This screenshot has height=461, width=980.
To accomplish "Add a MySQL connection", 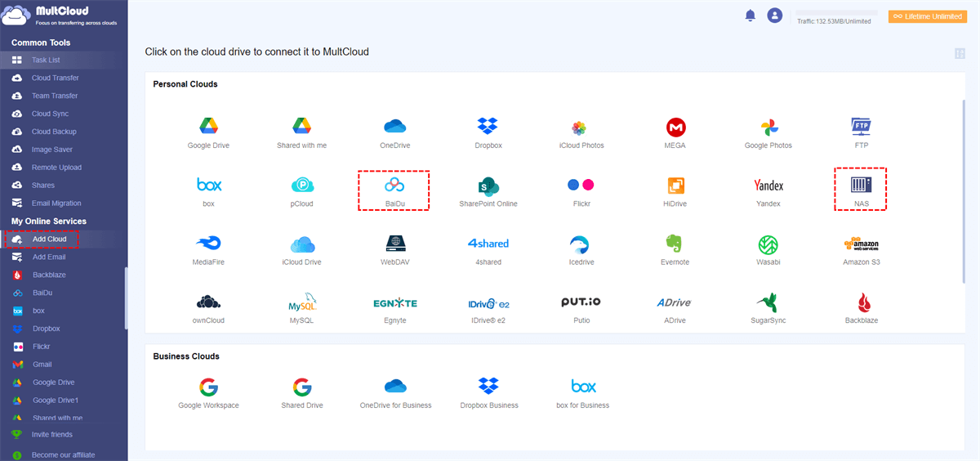I will pyautogui.click(x=302, y=302).
